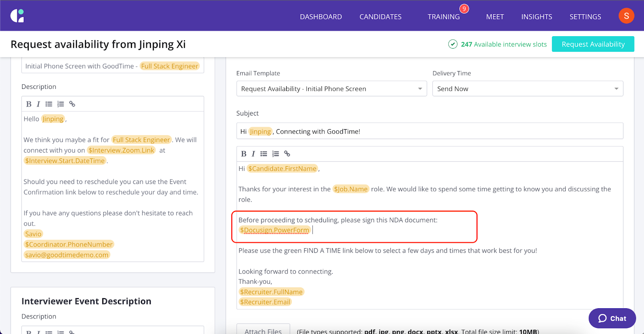
Task: Insert bulleted list in email body
Action: [264, 154]
